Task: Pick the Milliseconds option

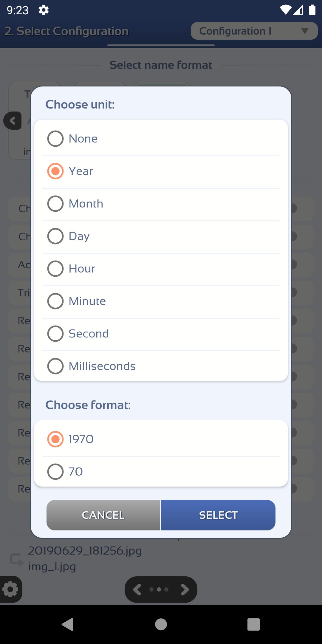Action: [161, 366]
